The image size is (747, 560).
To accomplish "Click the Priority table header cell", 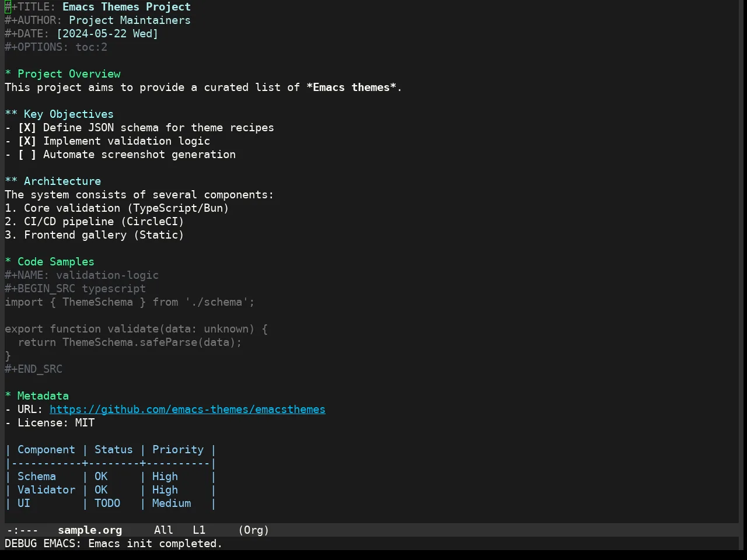I will [178, 450].
